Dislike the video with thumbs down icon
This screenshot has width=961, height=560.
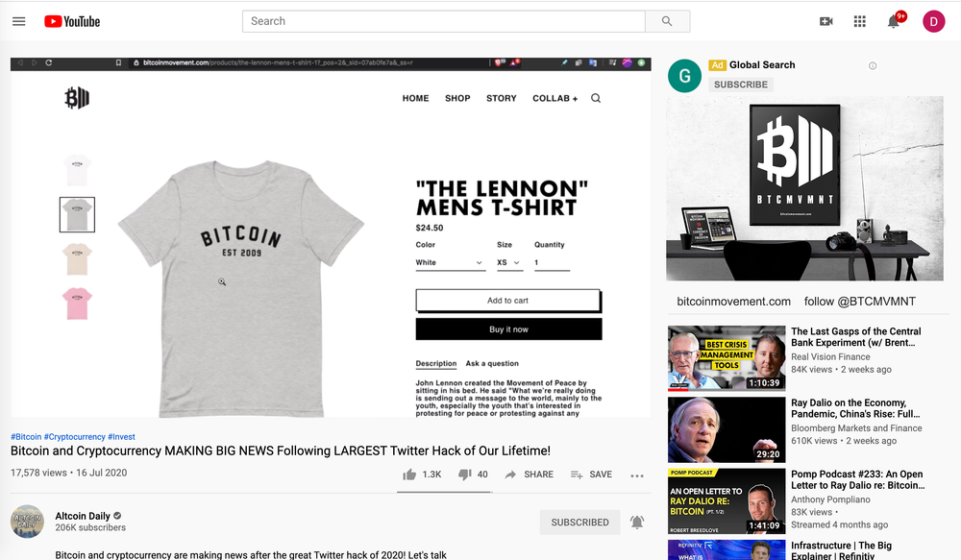pyautogui.click(x=464, y=475)
